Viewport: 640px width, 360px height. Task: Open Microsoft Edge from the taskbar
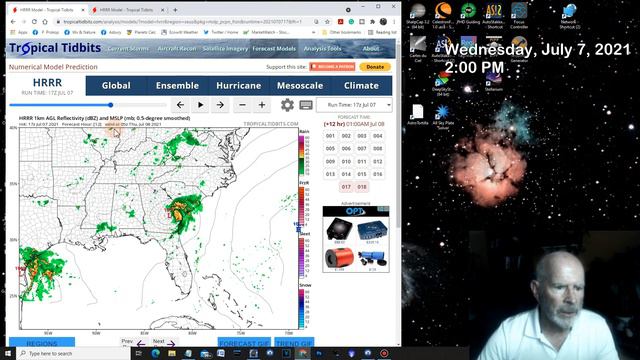click(x=156, y=353)
